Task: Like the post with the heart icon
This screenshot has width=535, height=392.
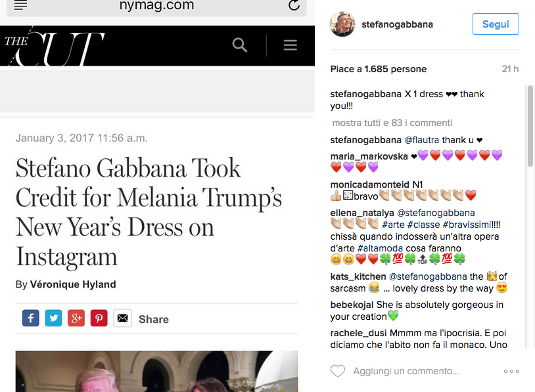Action: click(x=337, y=370)
